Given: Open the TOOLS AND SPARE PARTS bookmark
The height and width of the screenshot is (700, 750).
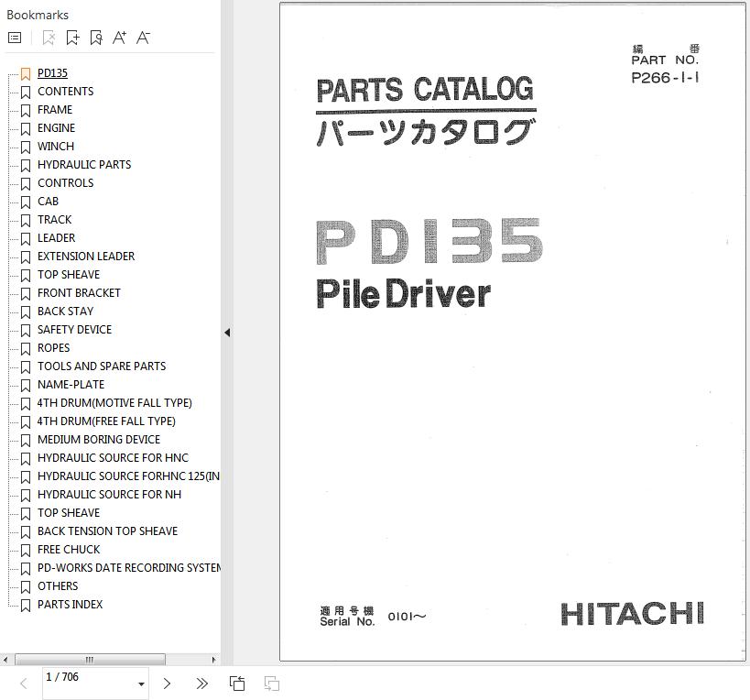Looking at the screenshot, I should [102, 366].
